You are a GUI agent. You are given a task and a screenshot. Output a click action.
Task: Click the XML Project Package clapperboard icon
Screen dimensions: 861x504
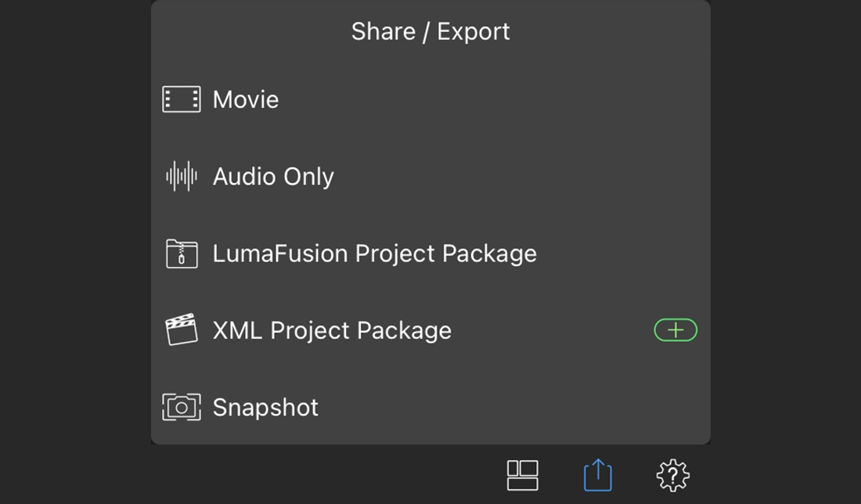pos(182,330)
